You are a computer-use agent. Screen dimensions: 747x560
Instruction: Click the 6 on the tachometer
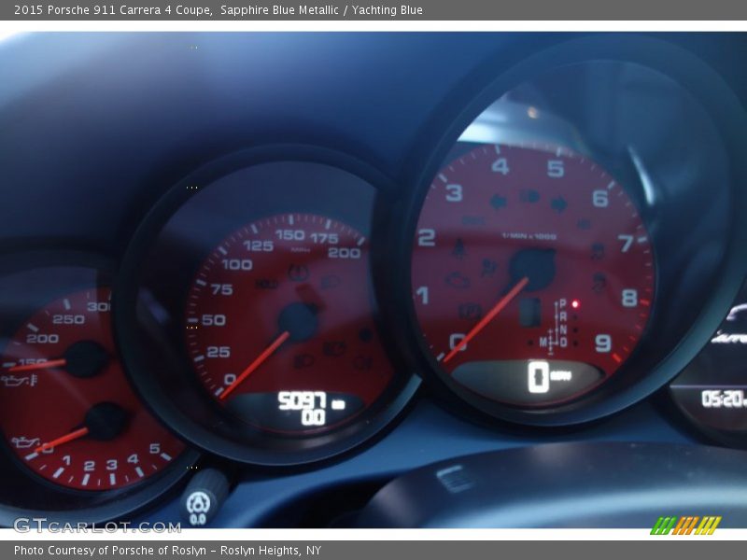pos(600,198)
